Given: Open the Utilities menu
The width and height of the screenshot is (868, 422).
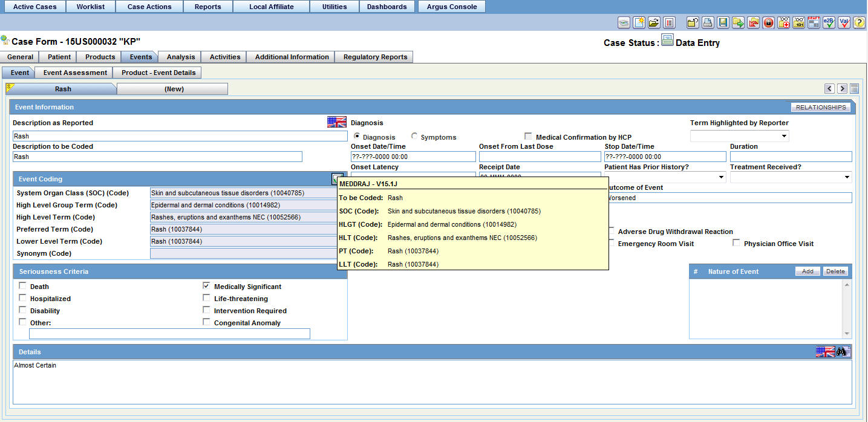Looking at the screenshot, I should coord(334,7).
